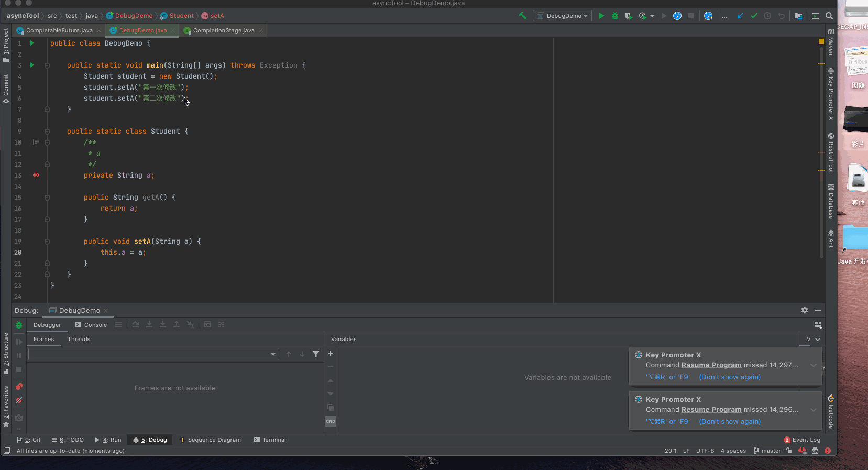Click the Get Thread Dump camera icon
868x470 pixels.
click(x=19, y=418)
